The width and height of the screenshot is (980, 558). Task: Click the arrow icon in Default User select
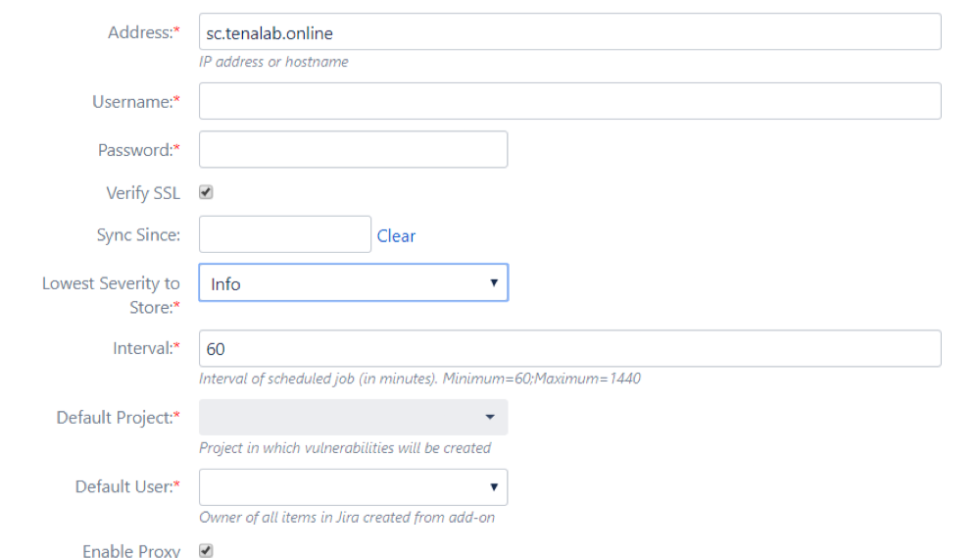(494, 486)
